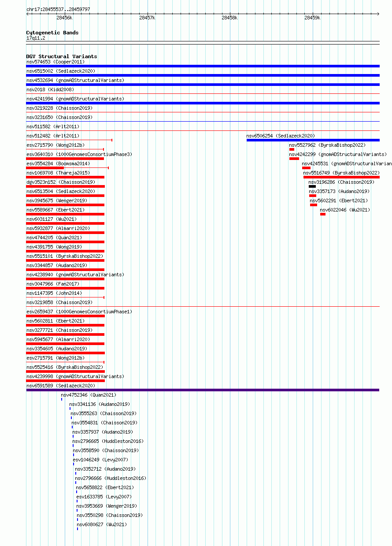Click variant nsv3196286 (Chaisson2019) label
The image size is (392, 546).
(x=341, y=182)
